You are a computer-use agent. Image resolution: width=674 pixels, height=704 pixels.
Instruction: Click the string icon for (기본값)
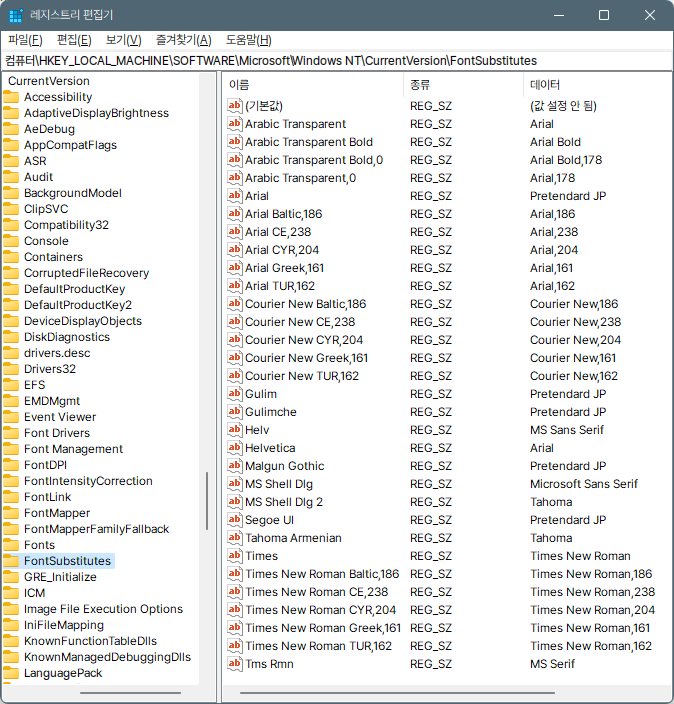point(234,106)
